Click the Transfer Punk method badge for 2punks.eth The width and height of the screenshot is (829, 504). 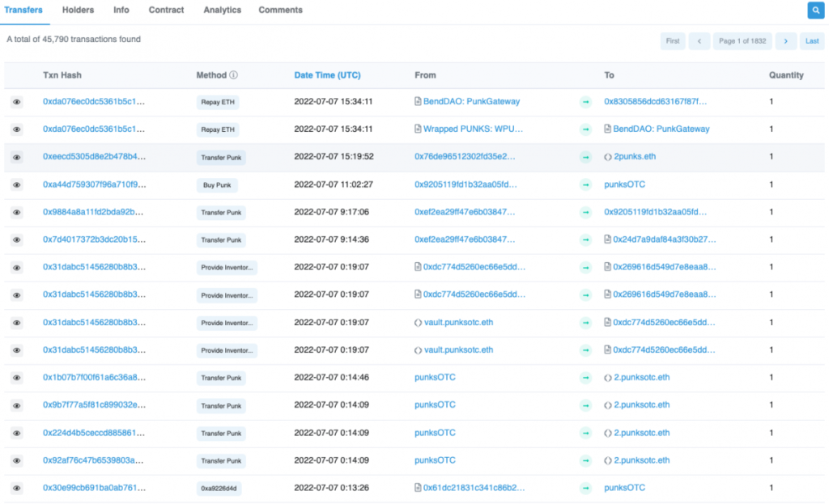[x=221, y=158]
